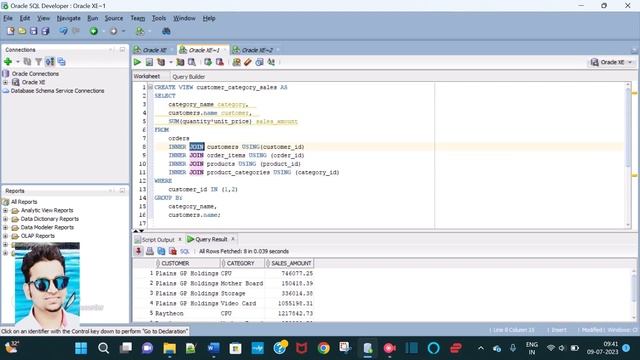Screen dimensions: 640x360
Task: Click the Autotrace icon
Action: (180, 62)
